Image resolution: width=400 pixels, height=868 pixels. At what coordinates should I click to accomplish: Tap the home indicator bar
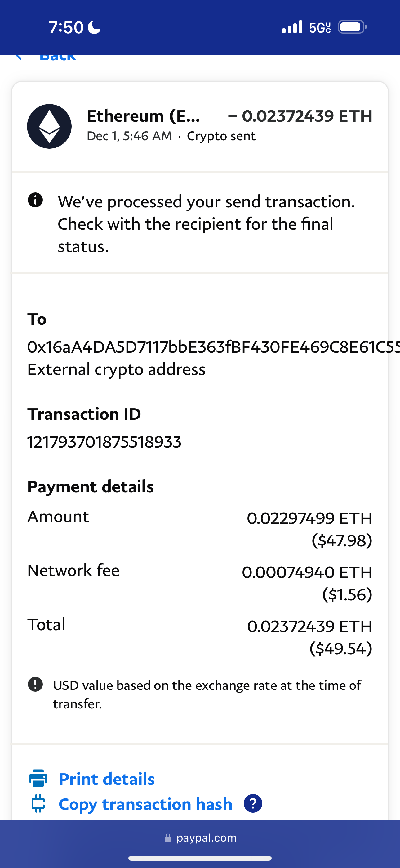[x=200, y=858]
